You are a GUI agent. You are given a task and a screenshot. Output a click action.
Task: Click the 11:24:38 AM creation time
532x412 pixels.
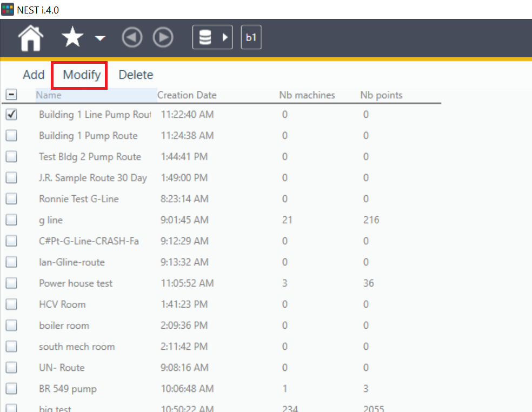pyautogui.click(x=187, y=135)
